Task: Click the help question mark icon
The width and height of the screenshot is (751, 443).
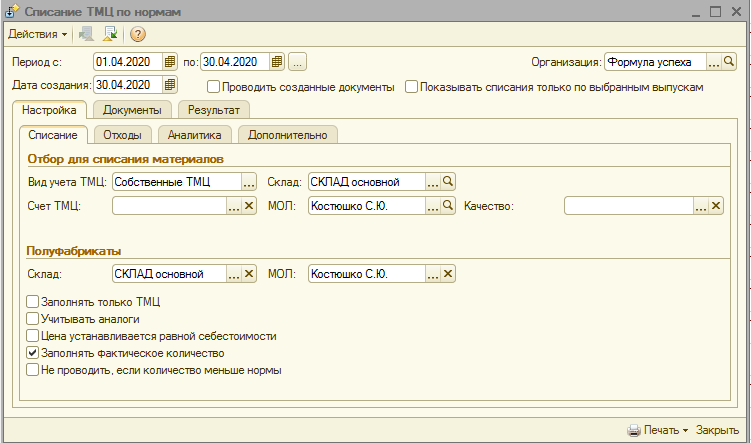Action: [x=138, y=34]
